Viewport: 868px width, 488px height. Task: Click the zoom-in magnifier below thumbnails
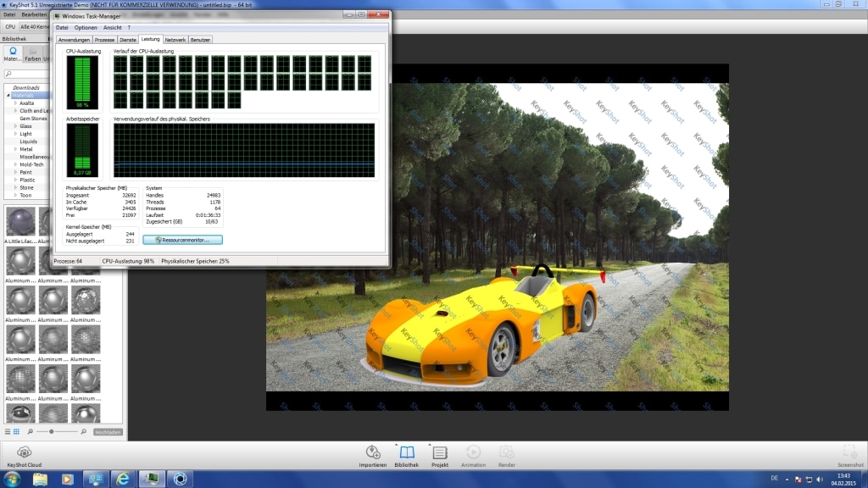[84, 431]
